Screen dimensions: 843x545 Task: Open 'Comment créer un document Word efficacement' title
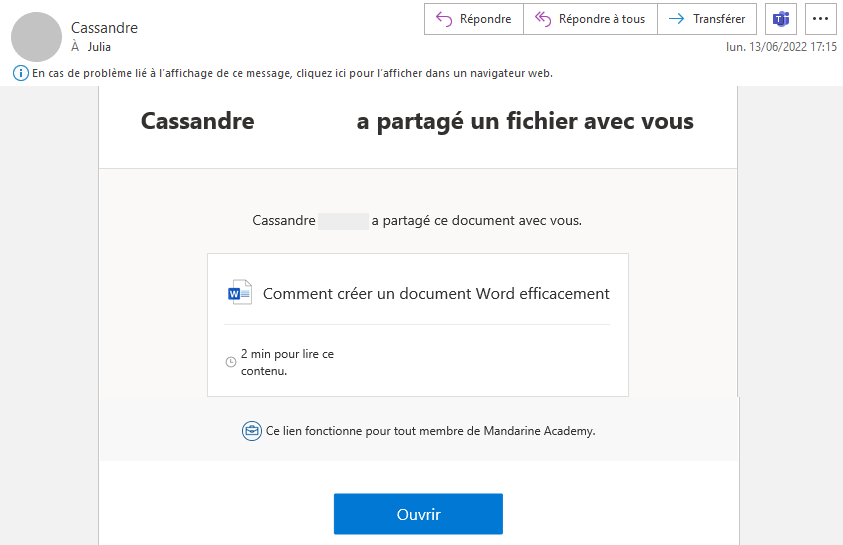pos(436,293)
